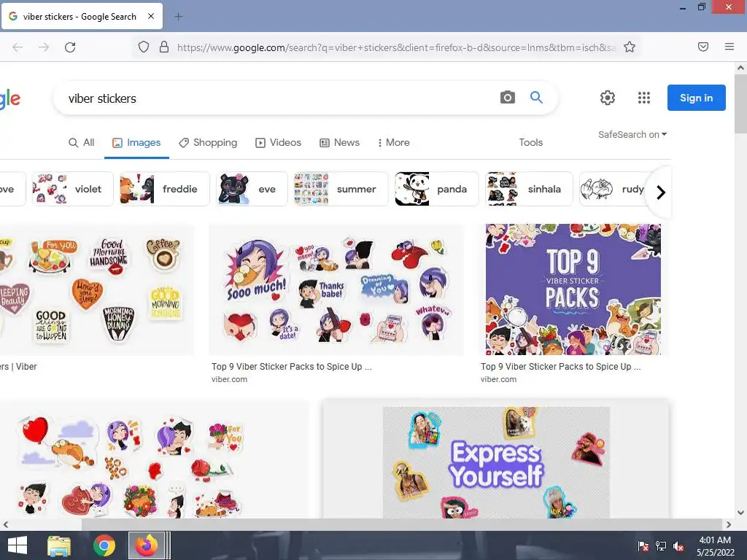Open the good morning stickers thumbnail
Viewport: 747px width, 560px height.
97,289
